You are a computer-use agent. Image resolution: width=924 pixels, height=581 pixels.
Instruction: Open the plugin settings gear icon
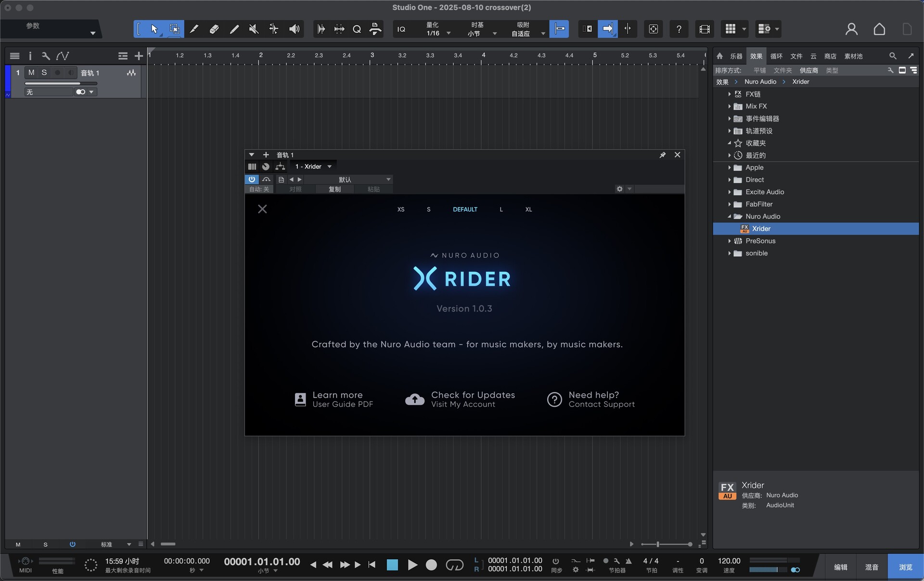[x=620, y=189]
